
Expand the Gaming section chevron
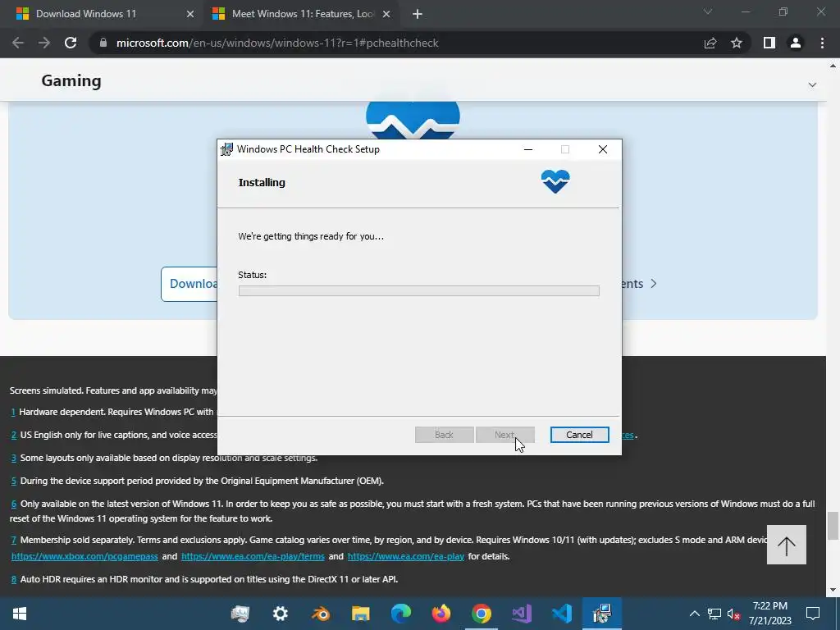[812, 84]
